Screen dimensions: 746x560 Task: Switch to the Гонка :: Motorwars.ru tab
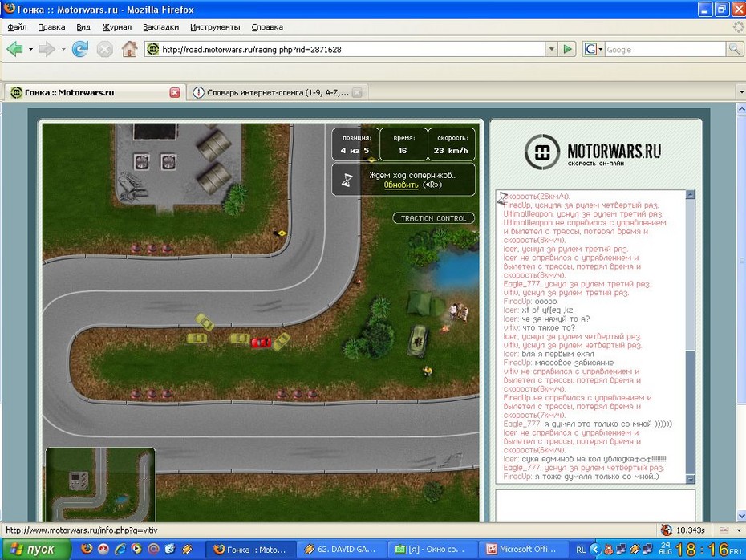(x=95, y=92)
